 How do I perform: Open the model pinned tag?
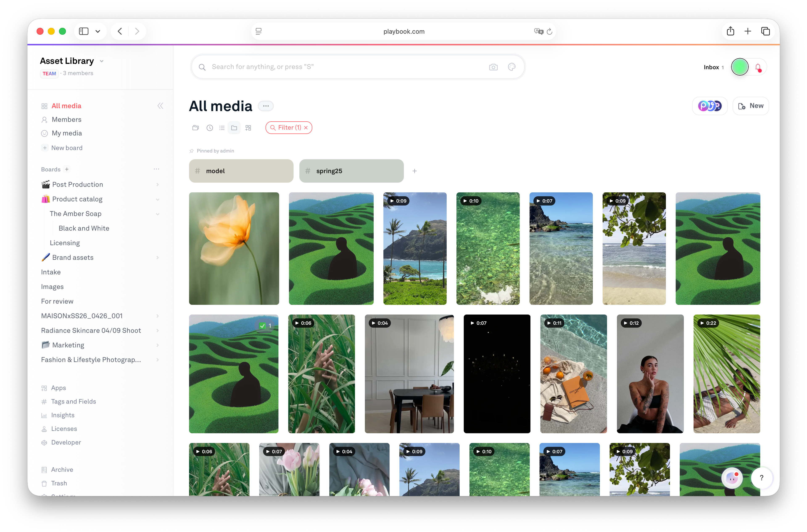coord(241,171)
